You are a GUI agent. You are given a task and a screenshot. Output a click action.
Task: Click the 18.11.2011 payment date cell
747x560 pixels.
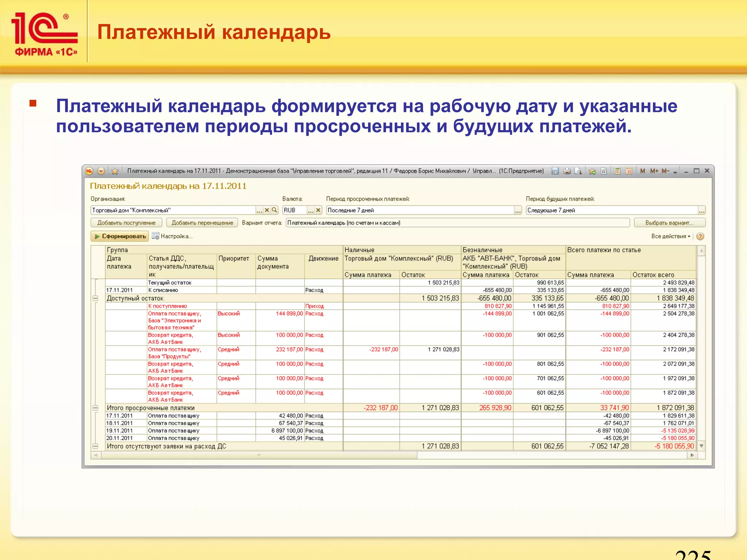[126, 423]
